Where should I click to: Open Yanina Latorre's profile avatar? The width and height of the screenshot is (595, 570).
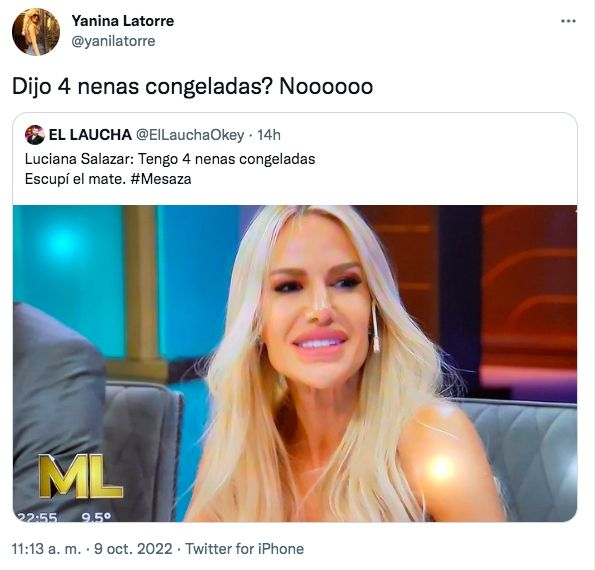pos(36,32)
